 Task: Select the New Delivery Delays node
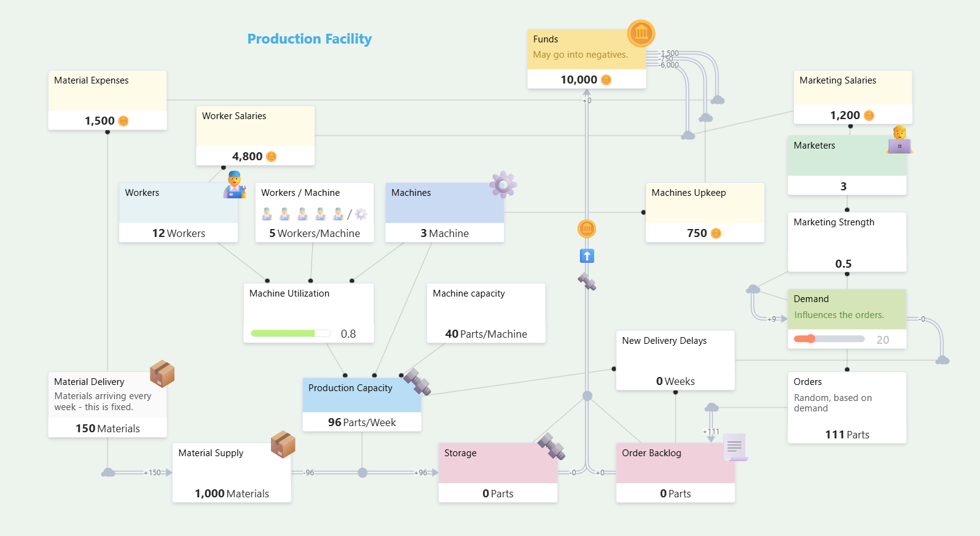(x=675, y=360)
